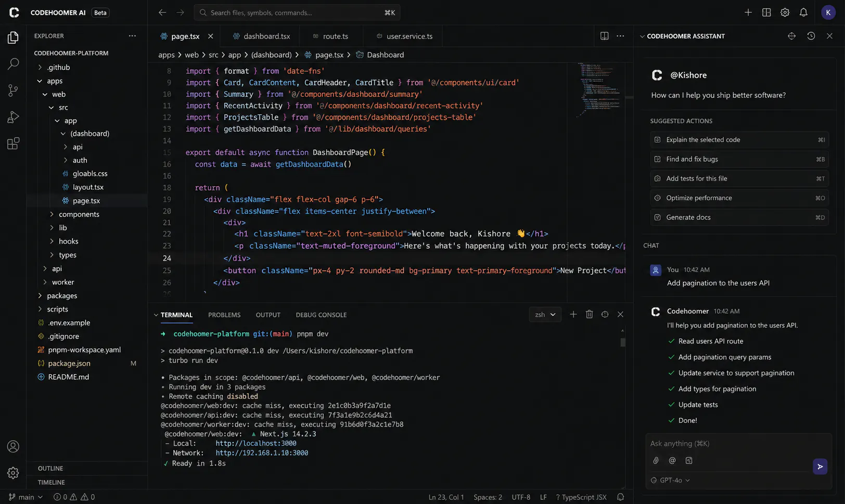The image size is (845, 504).
Task: Open editor more actions ellipsis
Action: [x=620, y=36]
